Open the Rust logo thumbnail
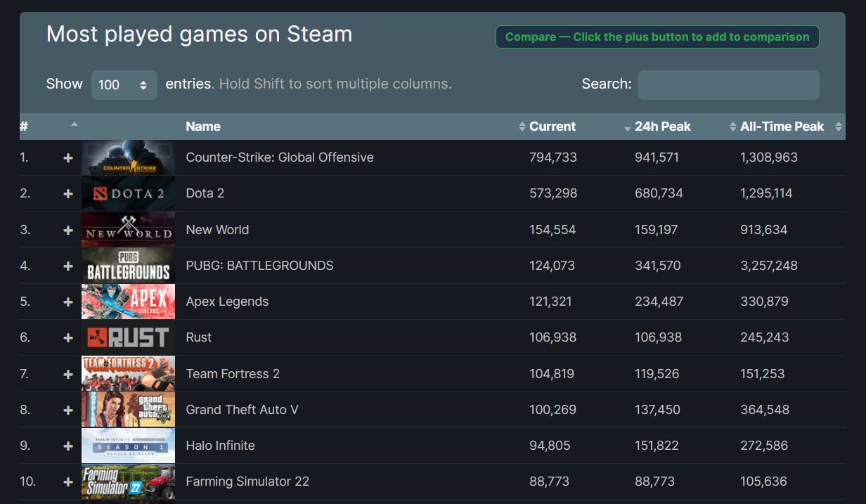 pos(128,337)
